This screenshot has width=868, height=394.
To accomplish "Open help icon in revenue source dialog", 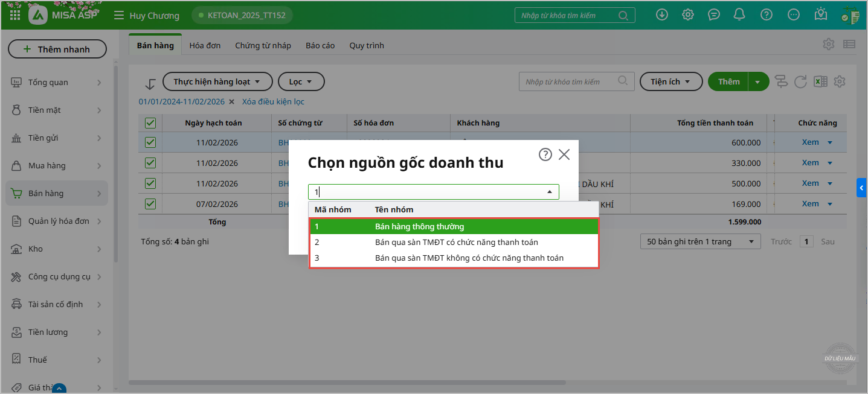I will click(x=545, y=154).
